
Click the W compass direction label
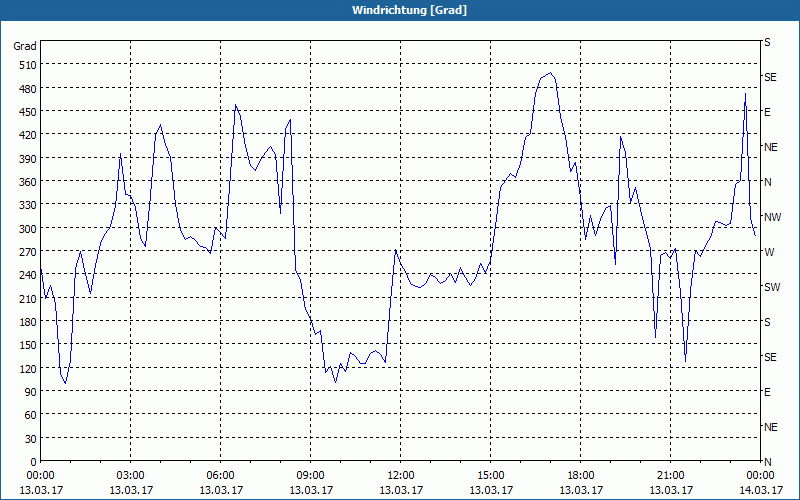(x=769, y=252)
